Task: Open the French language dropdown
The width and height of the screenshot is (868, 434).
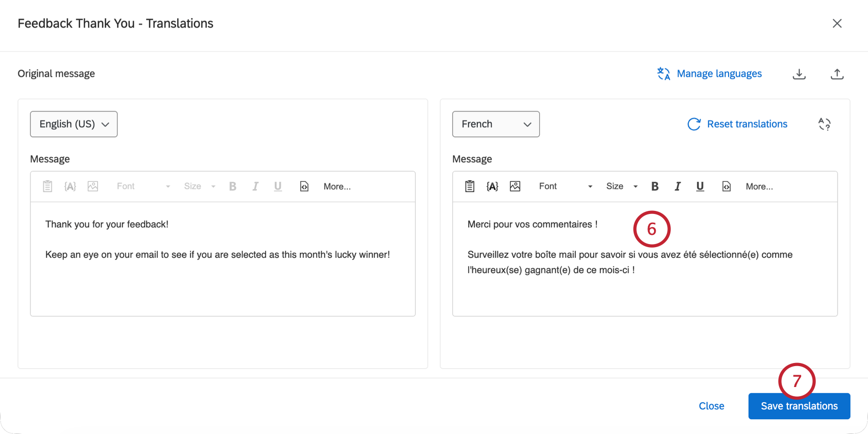Action: click(x=496, y=124)
